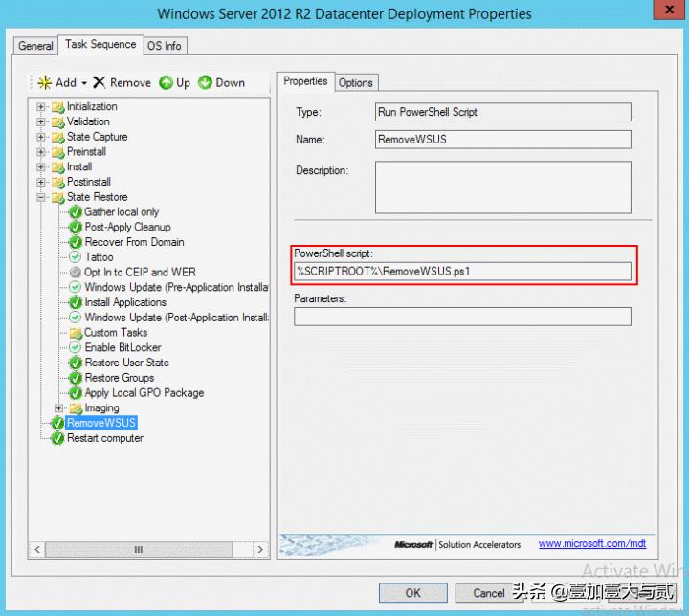Click the Cancel button
Screen dimensions: 689x616
point(489,593)
